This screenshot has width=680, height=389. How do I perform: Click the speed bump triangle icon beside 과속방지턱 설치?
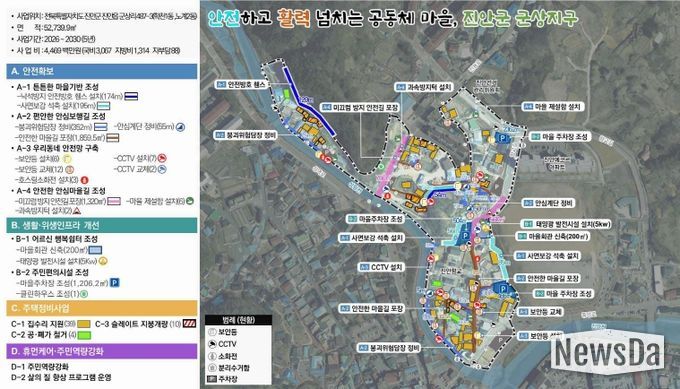(77, 211)
